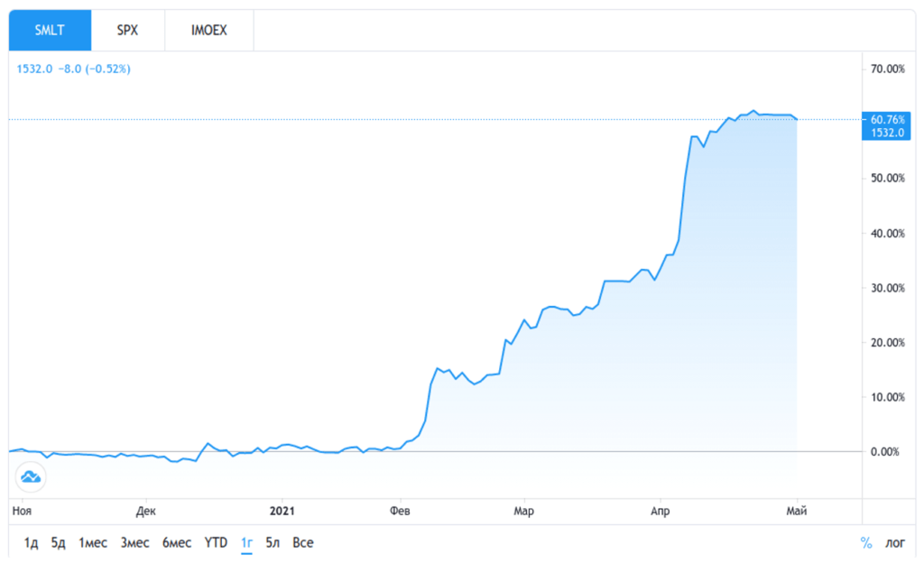Select the IMOEX tab
The width and height of the screenshot is (924, 563).
(x=208, y=30)
